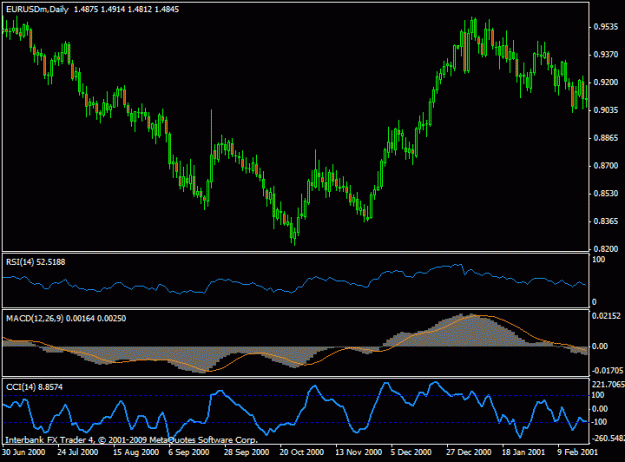
Task: Click the 0.9535 price axis label
Action: [x=606, y=27]
